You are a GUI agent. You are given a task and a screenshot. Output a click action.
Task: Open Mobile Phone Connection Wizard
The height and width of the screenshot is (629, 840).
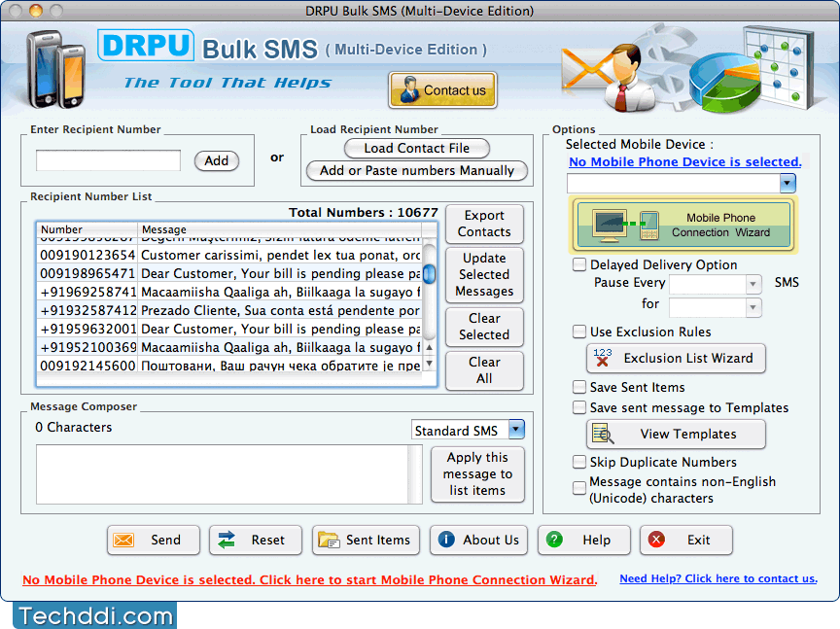[x=684, y=225]
